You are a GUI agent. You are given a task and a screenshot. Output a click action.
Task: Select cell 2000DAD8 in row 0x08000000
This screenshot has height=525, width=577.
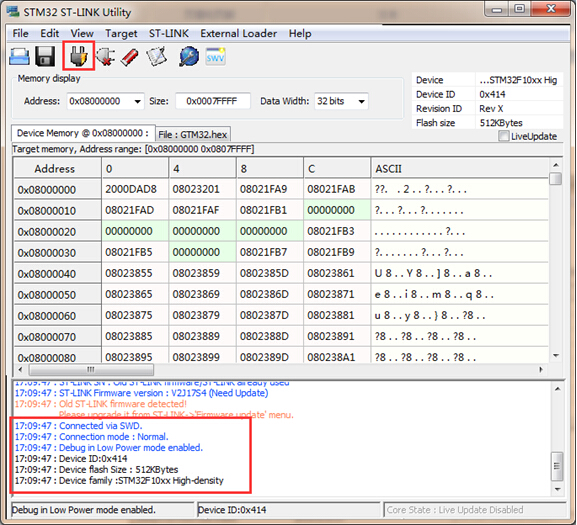(135, 189)
